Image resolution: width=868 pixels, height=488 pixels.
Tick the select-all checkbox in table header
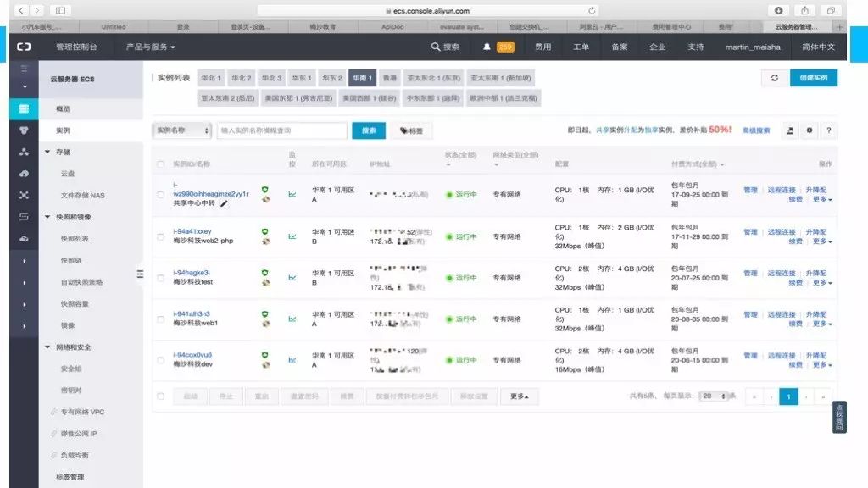[160, 164]
